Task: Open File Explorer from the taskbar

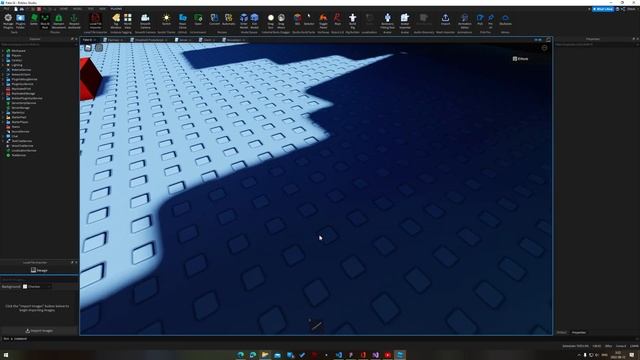Action: (x=265, y=355)
